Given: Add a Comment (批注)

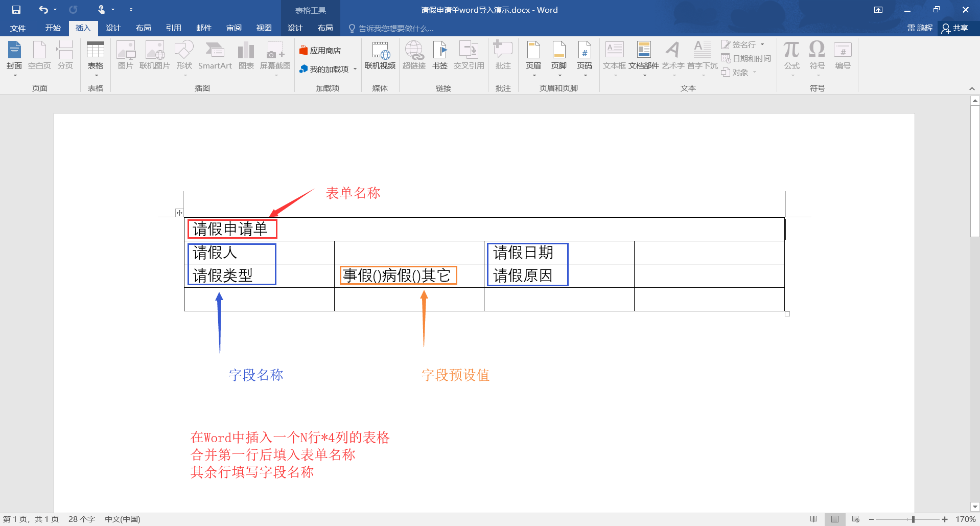Looking at the screenshot, I should (503, 55).
